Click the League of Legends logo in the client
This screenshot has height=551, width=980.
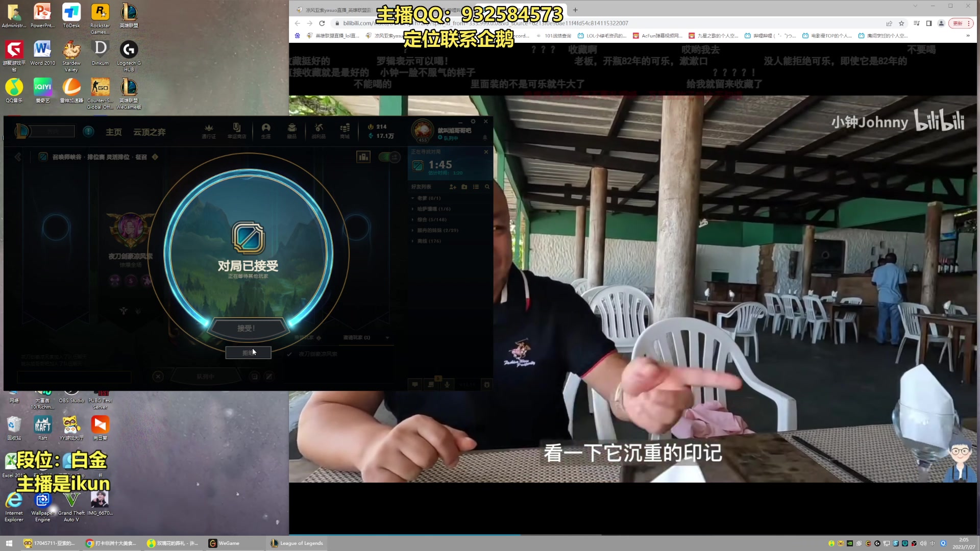tap(22, 132)
